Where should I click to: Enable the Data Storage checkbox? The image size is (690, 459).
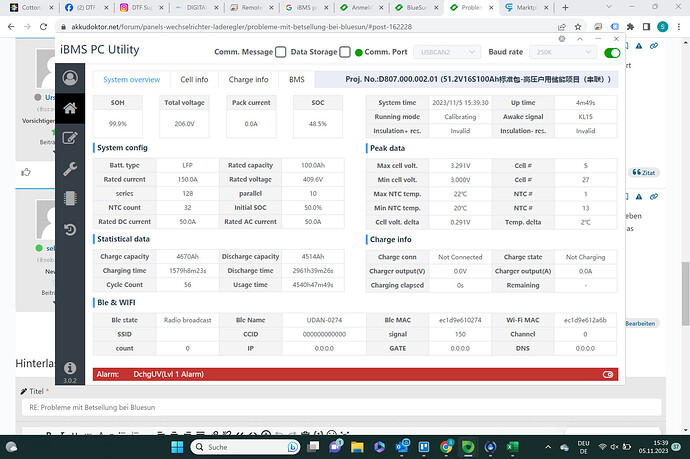click(345, 52)
